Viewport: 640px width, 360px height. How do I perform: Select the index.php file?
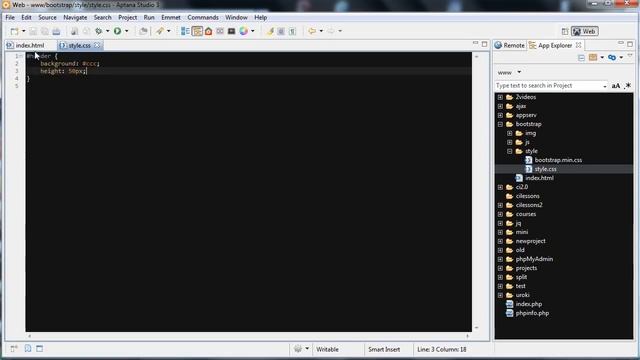pyautogui.click(x=529, y=304)
